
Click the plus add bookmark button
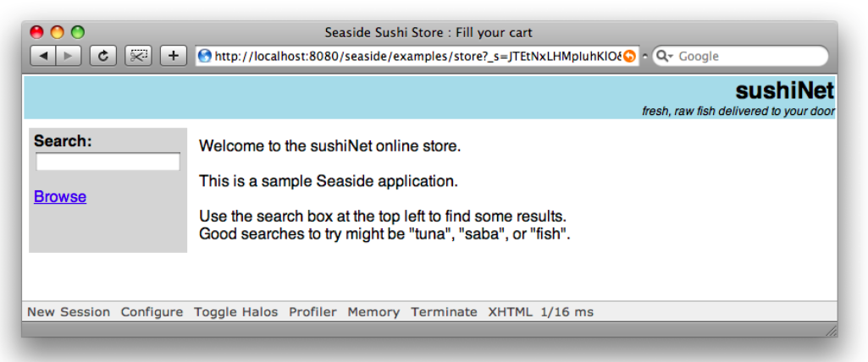pyautogui.click(x=173, y=56)
